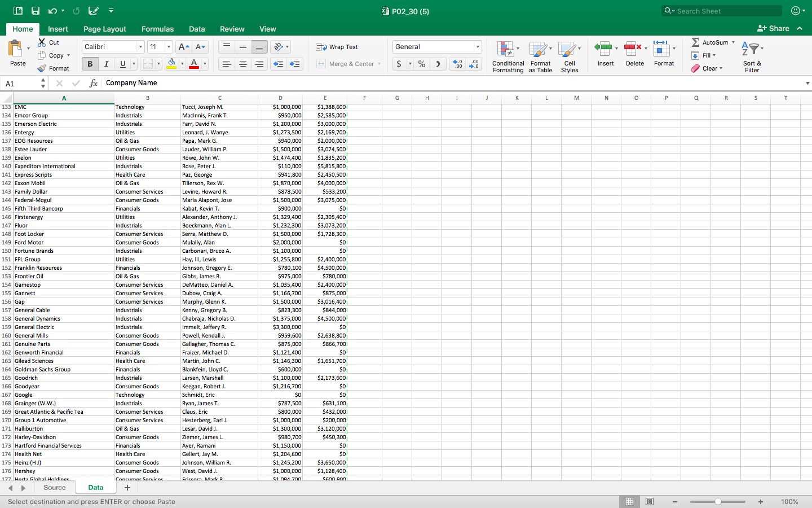Image resolution: width=812 pixels, height=508 pixels.
Task: Switch to Normal view in status bar
Action: click(629, 502)
